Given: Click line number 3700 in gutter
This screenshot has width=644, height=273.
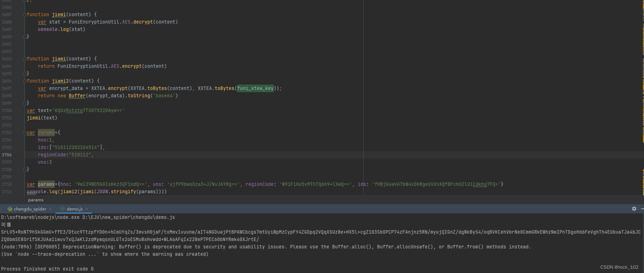Looking at the screenshot, I should [x=7, y=111].
